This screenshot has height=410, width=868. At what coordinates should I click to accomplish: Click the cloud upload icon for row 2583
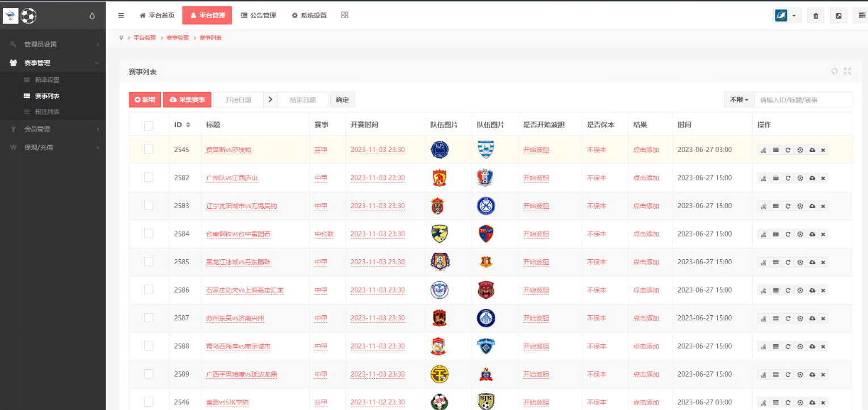pyautogui.click(x=812, y=206)
